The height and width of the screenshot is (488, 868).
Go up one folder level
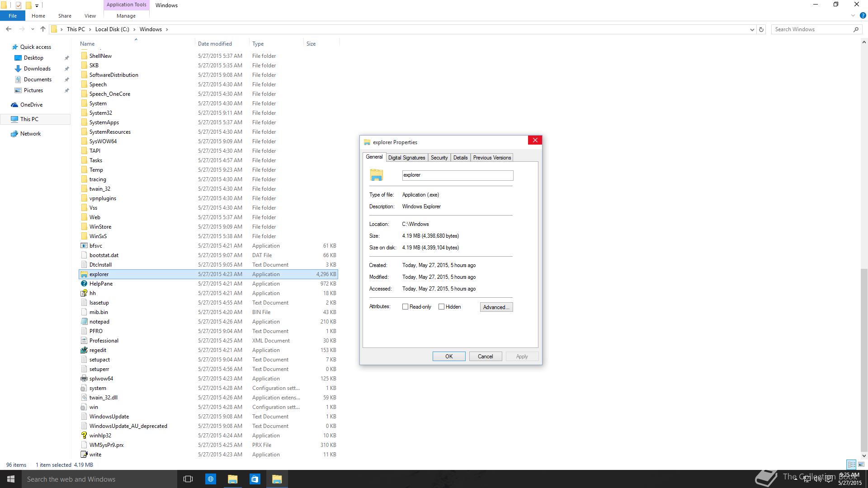tap(43, 29)
